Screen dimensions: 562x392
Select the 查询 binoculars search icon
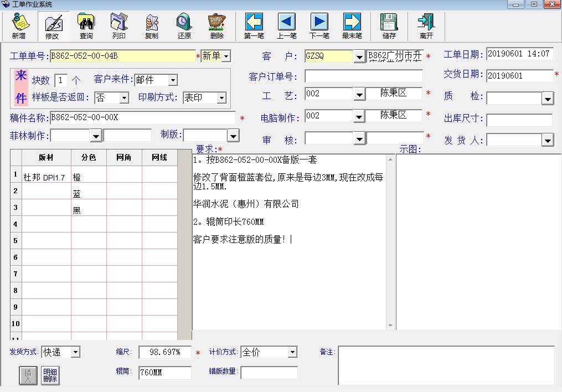pos(86,26)
